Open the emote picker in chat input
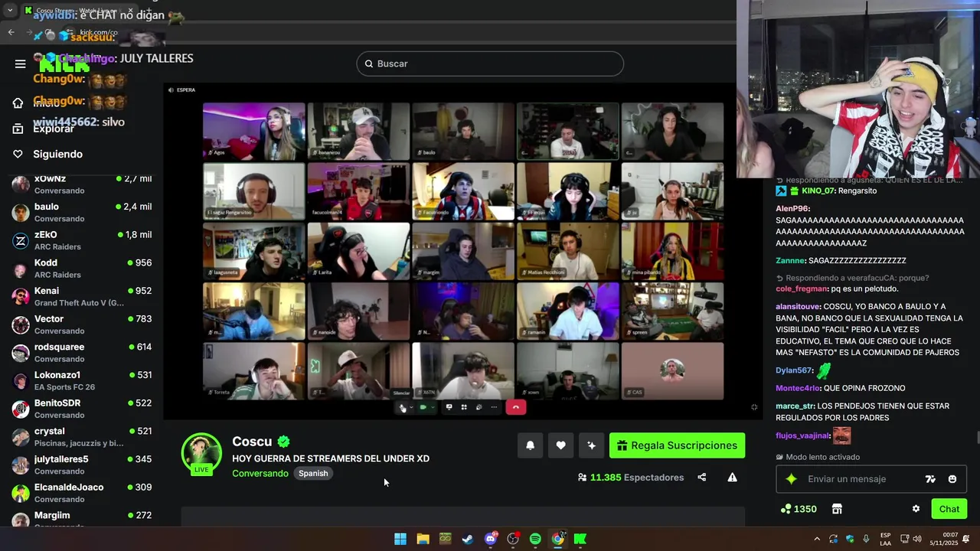 (952, 479)
